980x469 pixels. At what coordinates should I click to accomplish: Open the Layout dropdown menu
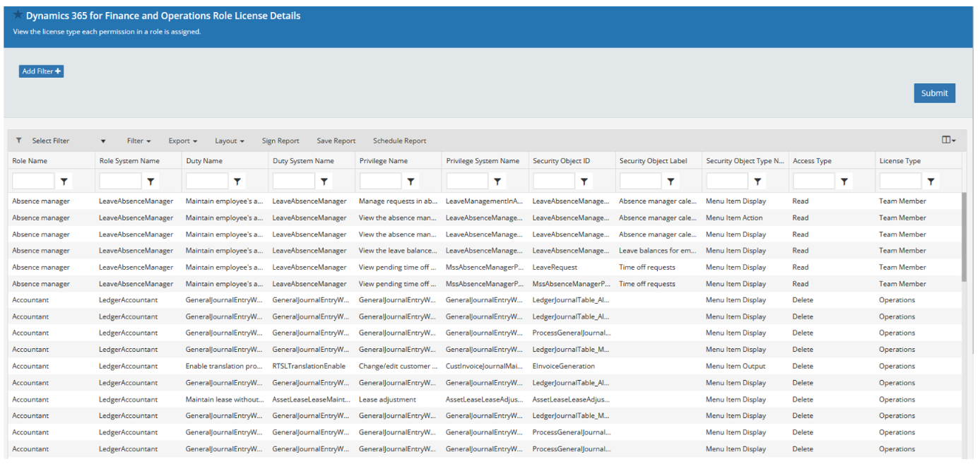pos(230,141)
